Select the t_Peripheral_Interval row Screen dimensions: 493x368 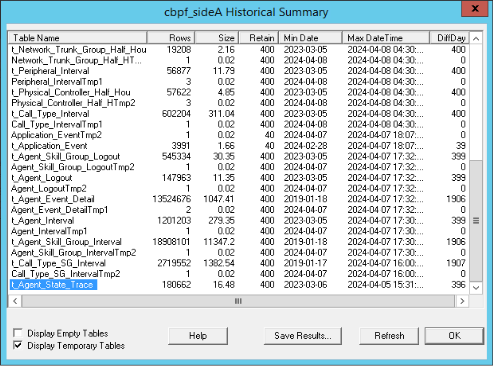(x=239, y=71)
